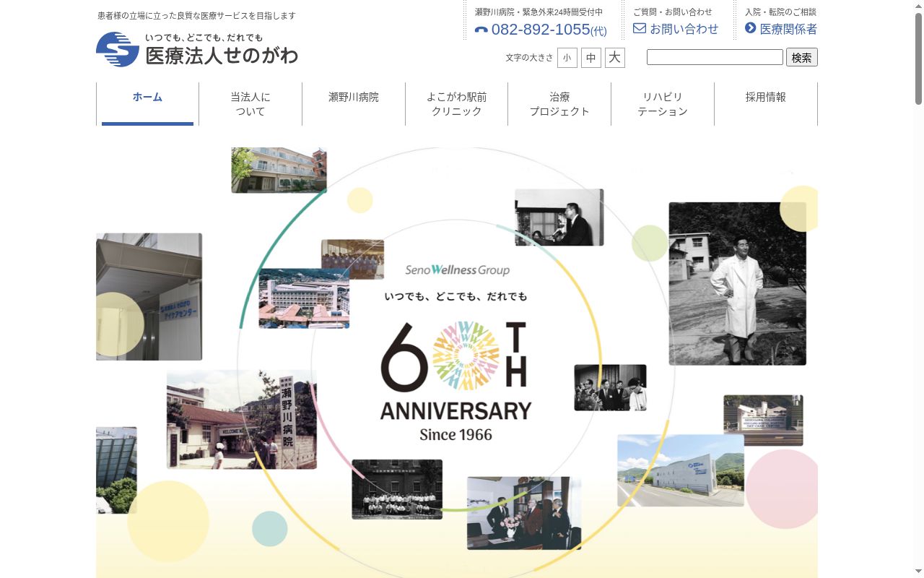Image resolution: width=924 pixels, height=578 pixels.
Task: Select 治療プロジェクト in navigation
Action: click(x=559, y=103)
